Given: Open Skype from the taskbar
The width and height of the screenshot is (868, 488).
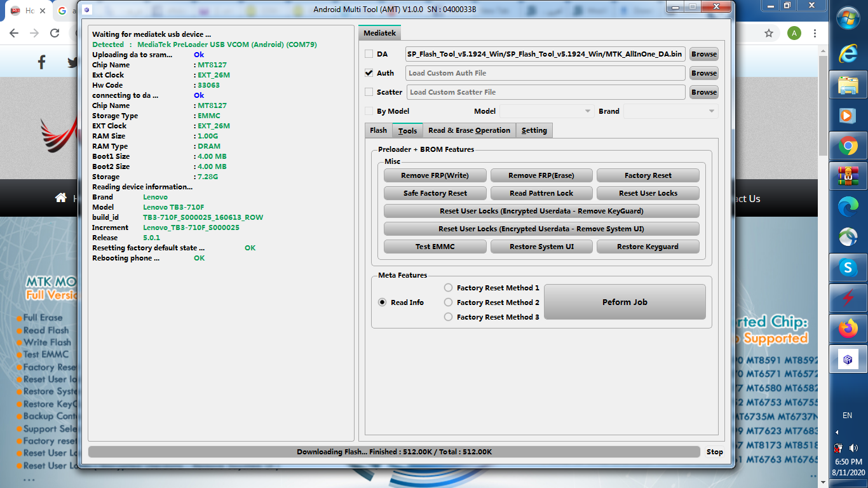Looking at the screenshot, I should click(848, 268).
